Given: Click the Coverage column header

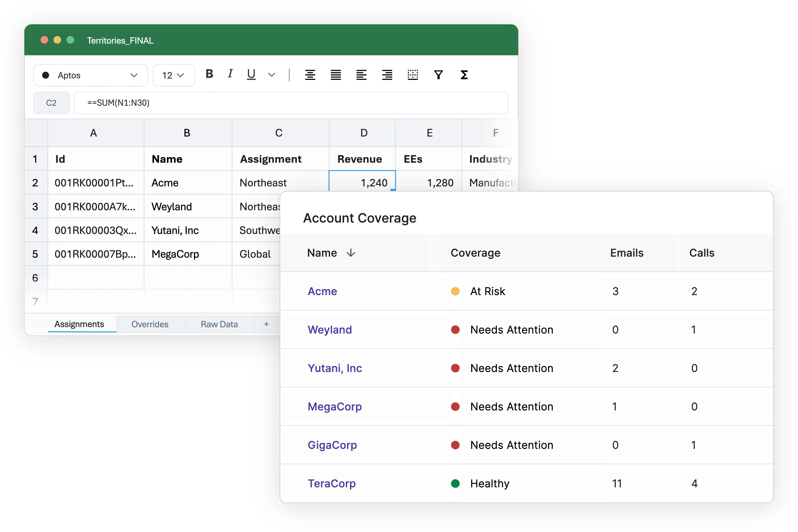Looking at the screenshot, I should click(x=475, y=253).
